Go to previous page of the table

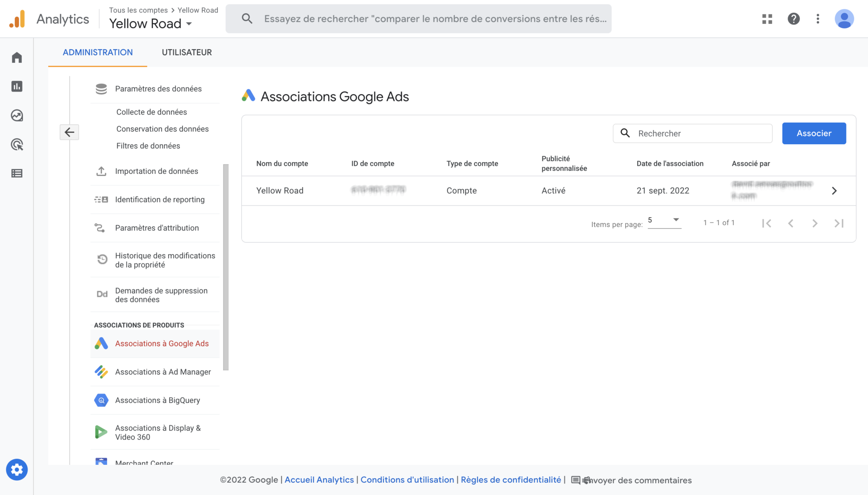click(790, 223)
